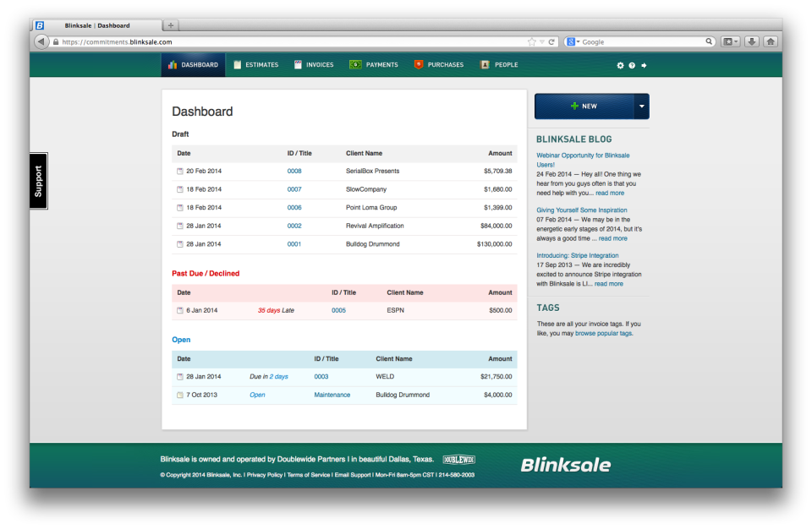Expand the NEW button dropdown arrow
812x529 pixels.
(642, 106)
